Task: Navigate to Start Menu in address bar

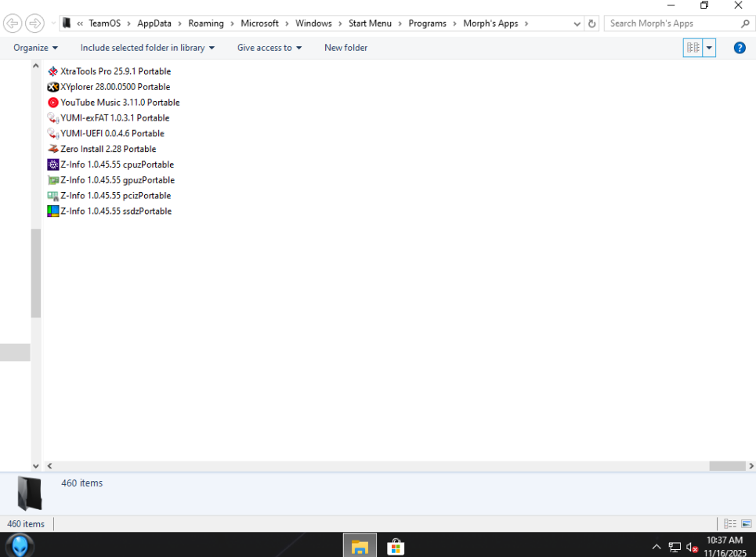Action: tap(370, 24)
